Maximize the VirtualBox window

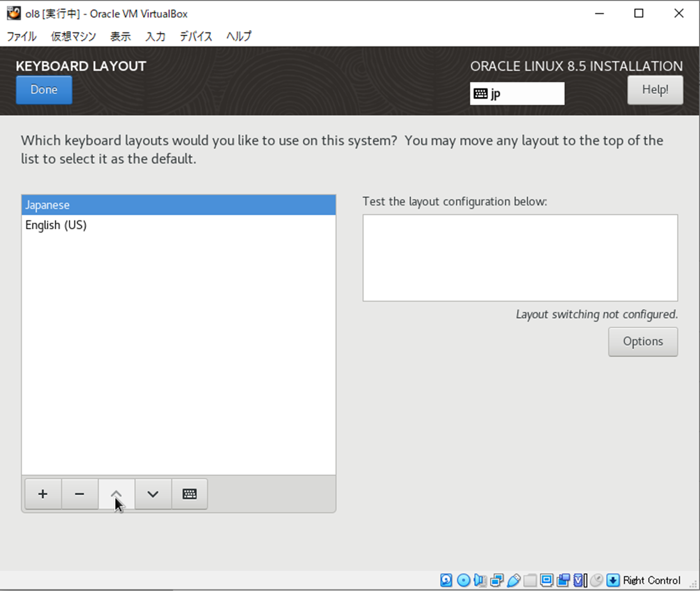[639, 13]
